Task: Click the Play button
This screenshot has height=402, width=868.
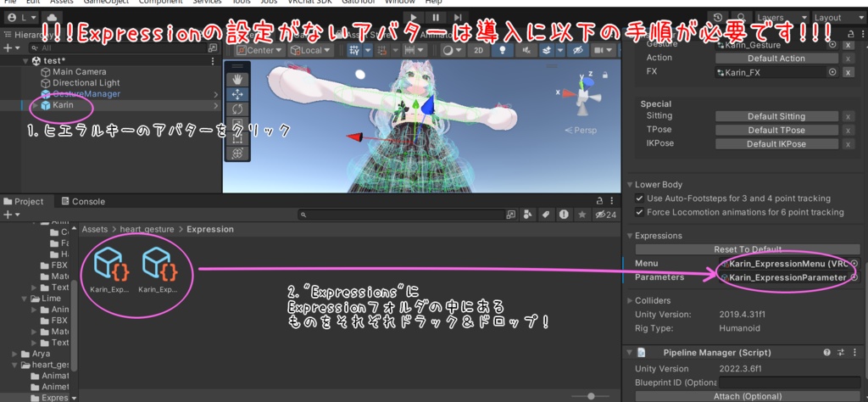Action: (414, 18)
